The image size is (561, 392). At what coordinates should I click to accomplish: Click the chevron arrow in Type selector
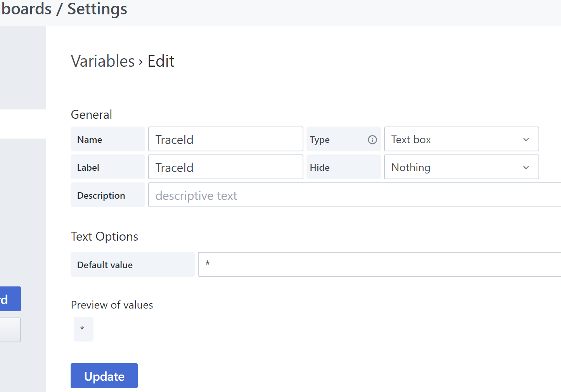pos(526,140)
